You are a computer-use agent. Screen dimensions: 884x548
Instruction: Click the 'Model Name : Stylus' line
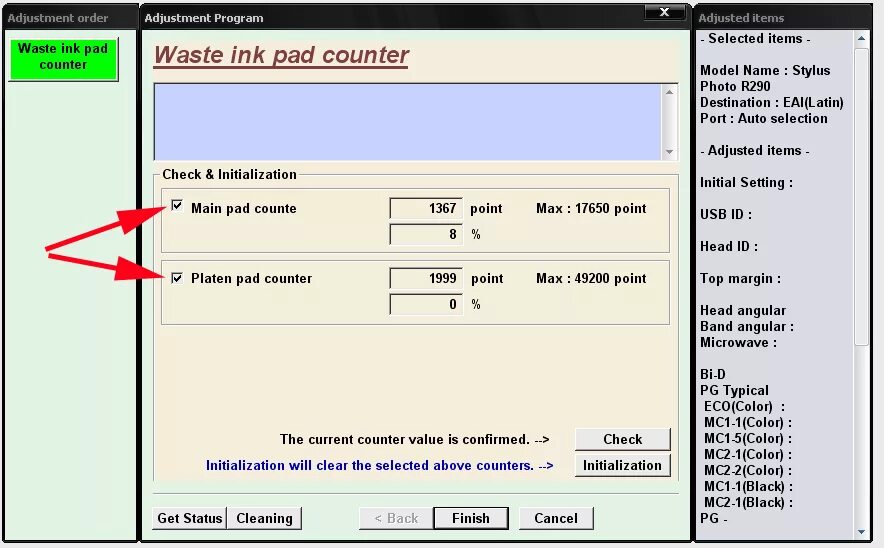click(765, 70)
